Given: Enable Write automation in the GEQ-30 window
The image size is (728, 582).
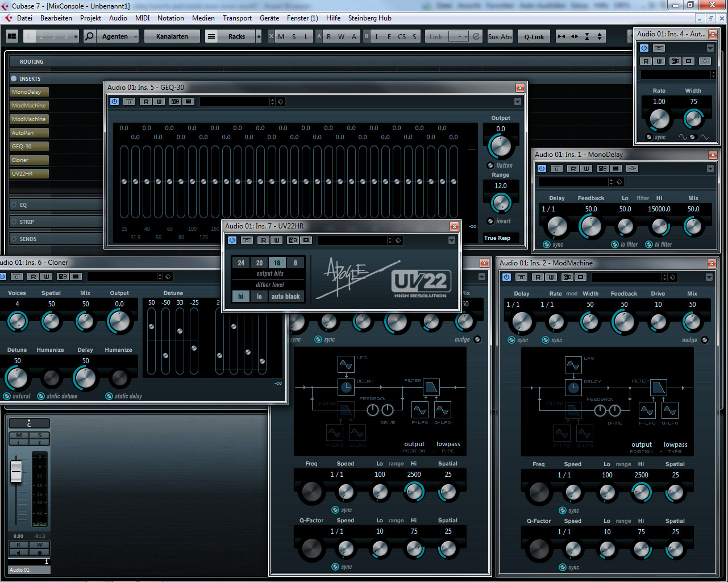Looking at the screenshot, I should pos(159,102).
